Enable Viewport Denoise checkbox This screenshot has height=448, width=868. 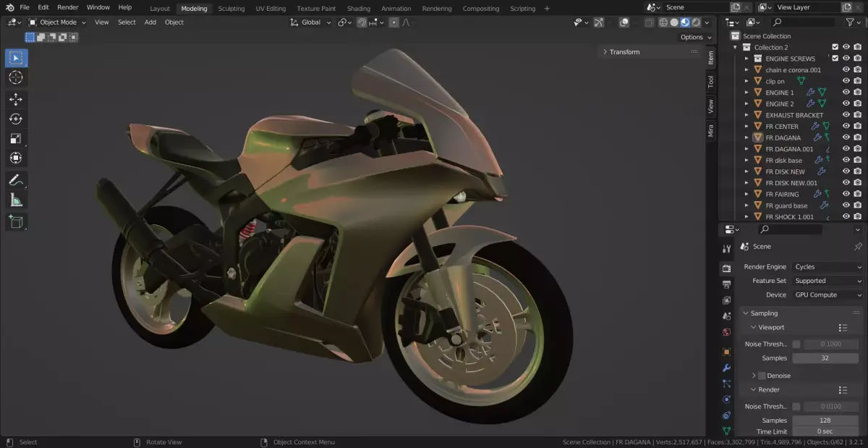(762, 376)
